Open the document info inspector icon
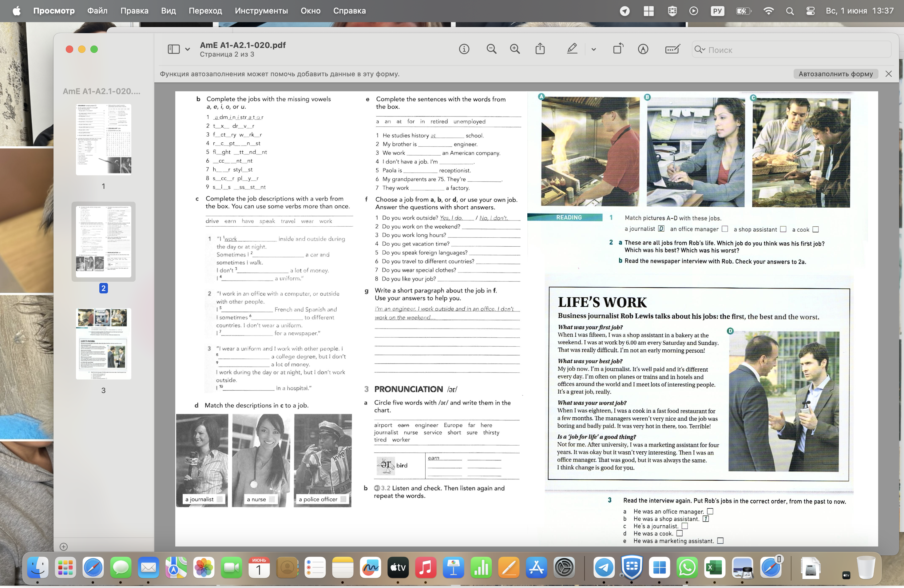Screen dimensions: 904x588 pos(464,49)
